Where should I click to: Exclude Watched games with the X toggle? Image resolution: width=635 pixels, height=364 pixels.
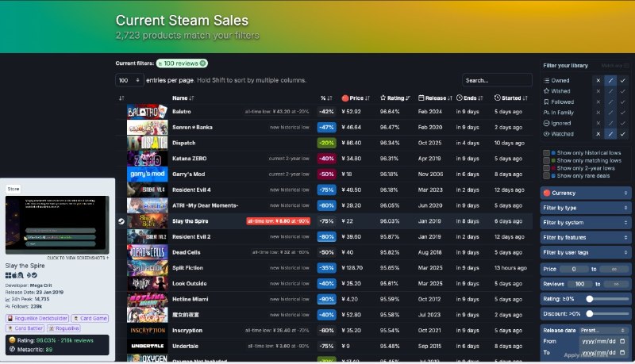(598, 134)
